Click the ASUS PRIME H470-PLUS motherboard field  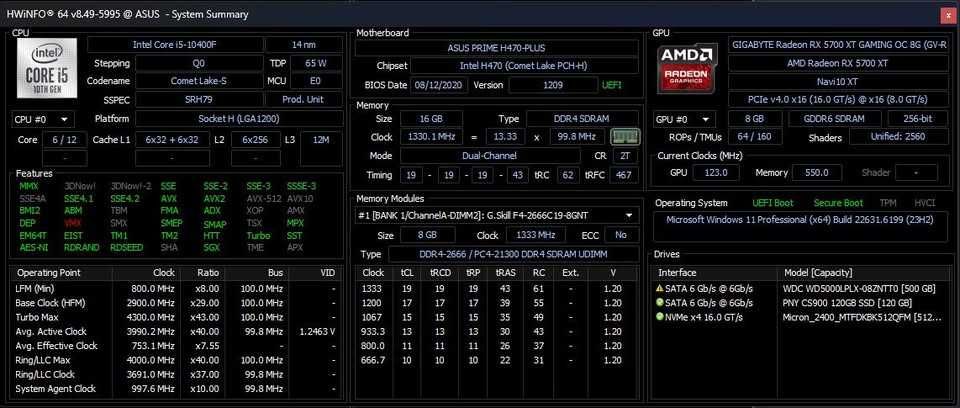click(496, 48)
